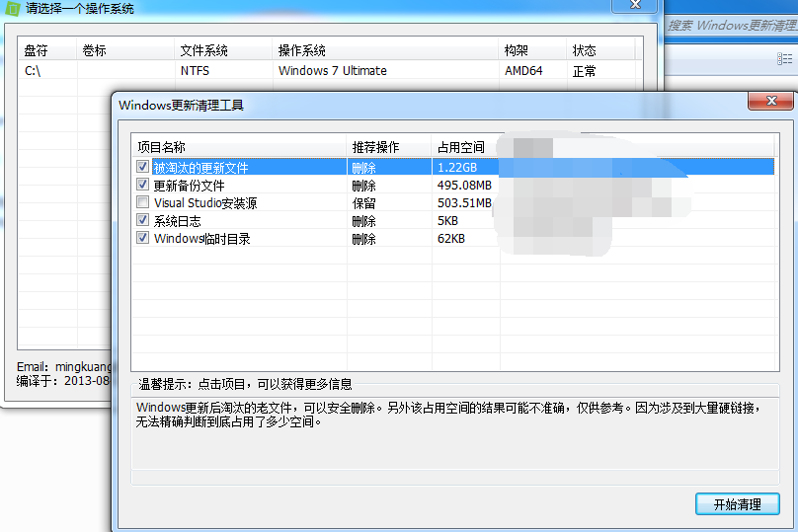Viewport: 798px width, 532px height.
Task: Close the 请选择一个操作系统 window
Action: coord(635,5)
